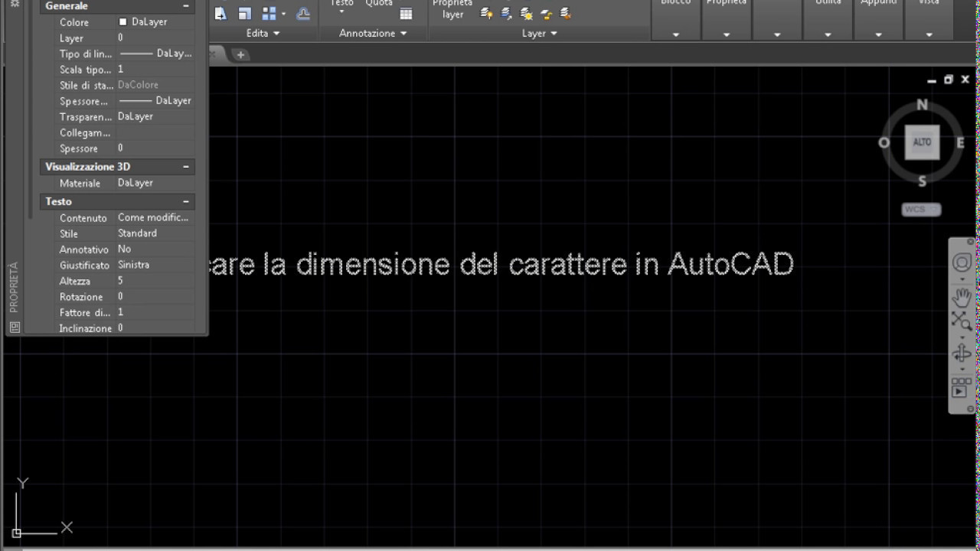Viewport: 980px width, 551px height.
Task: Insert a table with the Table icon
Action: (406, 14)
